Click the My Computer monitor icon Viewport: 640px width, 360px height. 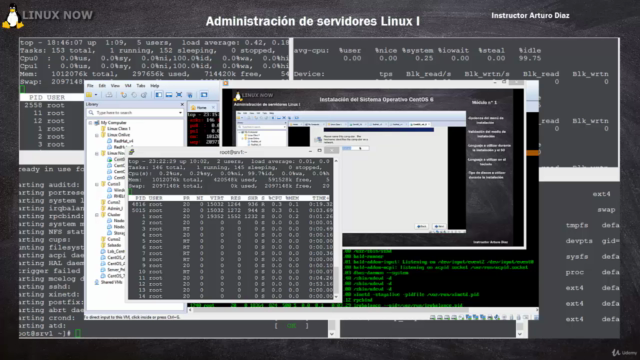point(97,122)
